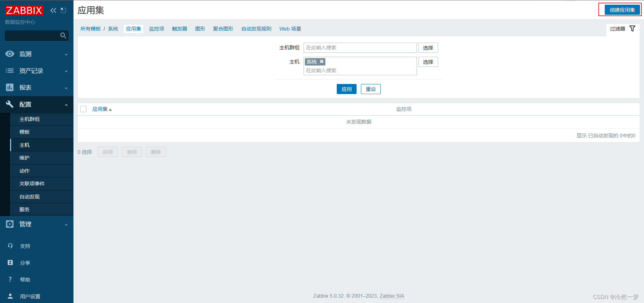This screenshot has width=644, height=303.
Task: Click the 启用 button below table
Action: [108, 152]
